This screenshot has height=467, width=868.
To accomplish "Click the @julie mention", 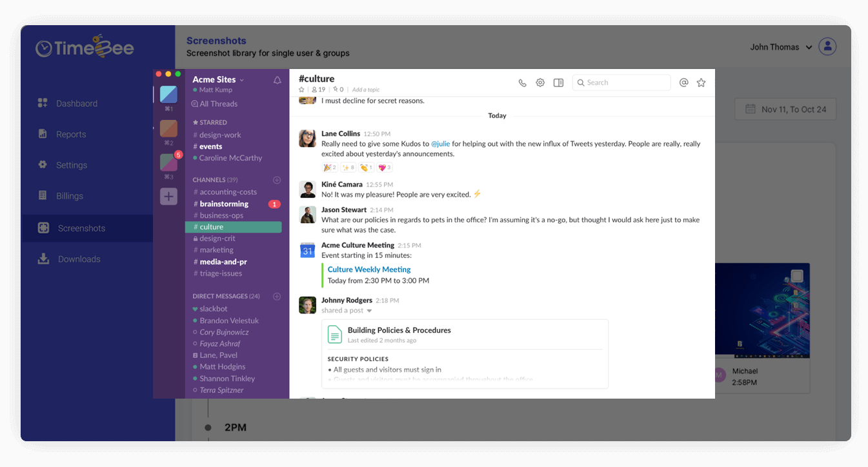I will coord(441,143).
